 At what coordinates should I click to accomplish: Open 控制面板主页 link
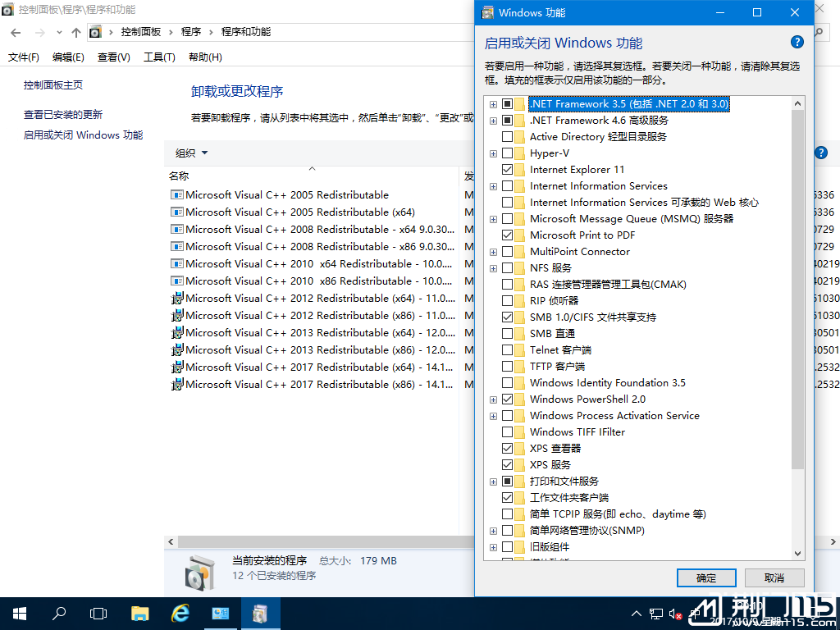[x=53, y=84]
